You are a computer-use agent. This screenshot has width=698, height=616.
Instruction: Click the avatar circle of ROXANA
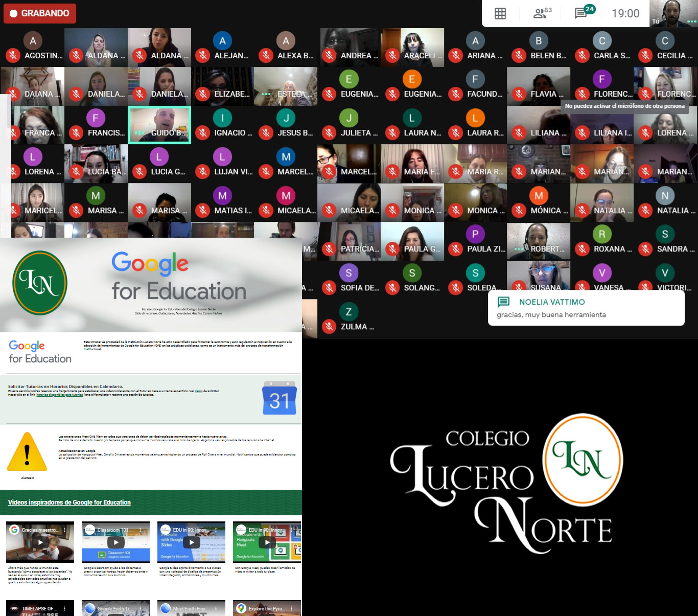pos(602,234)
